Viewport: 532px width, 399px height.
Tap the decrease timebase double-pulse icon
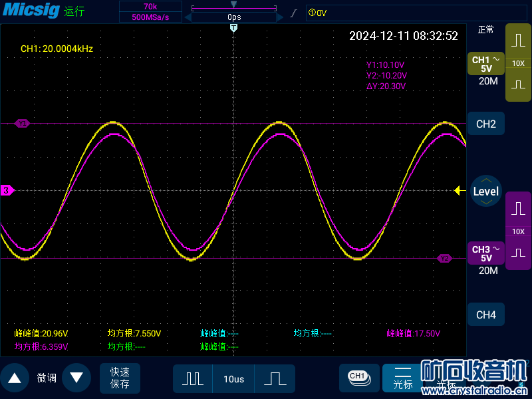(x=193, y=378)
